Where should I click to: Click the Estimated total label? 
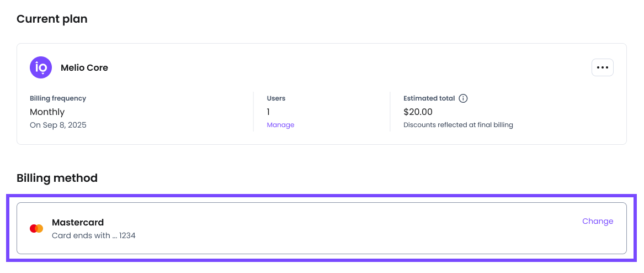(429, 98)
